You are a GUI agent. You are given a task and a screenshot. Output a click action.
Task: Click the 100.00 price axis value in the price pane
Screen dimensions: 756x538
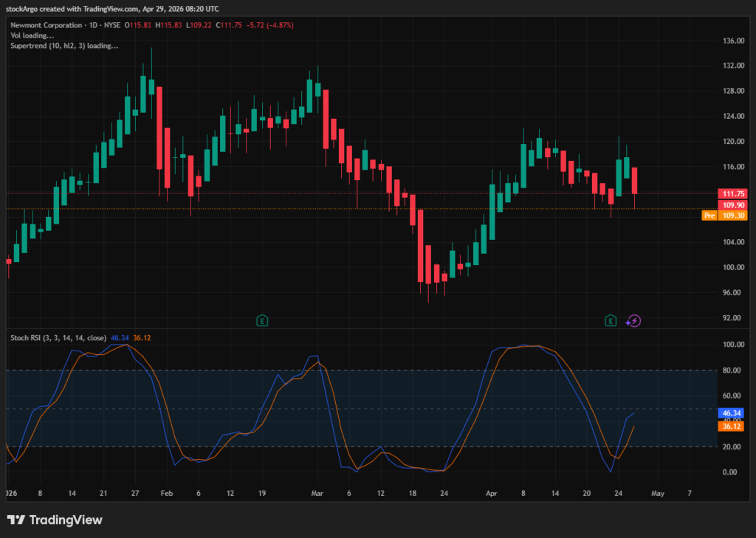coord(735,267)
